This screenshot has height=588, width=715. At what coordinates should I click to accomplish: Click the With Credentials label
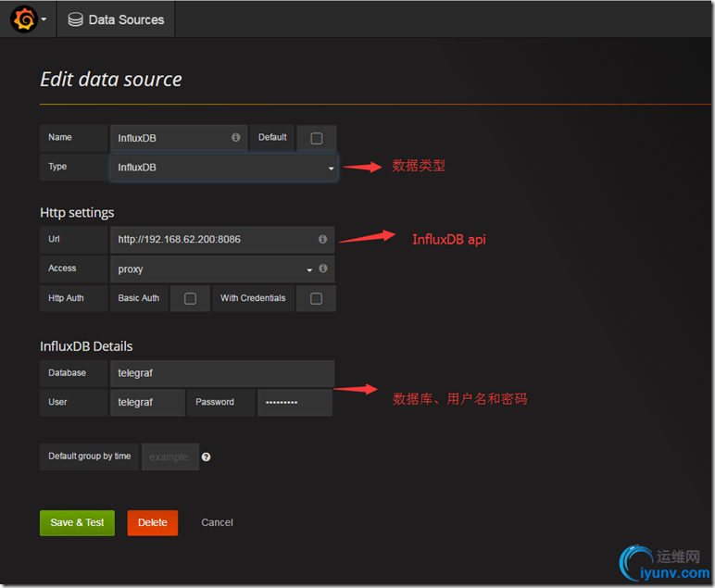253,298
